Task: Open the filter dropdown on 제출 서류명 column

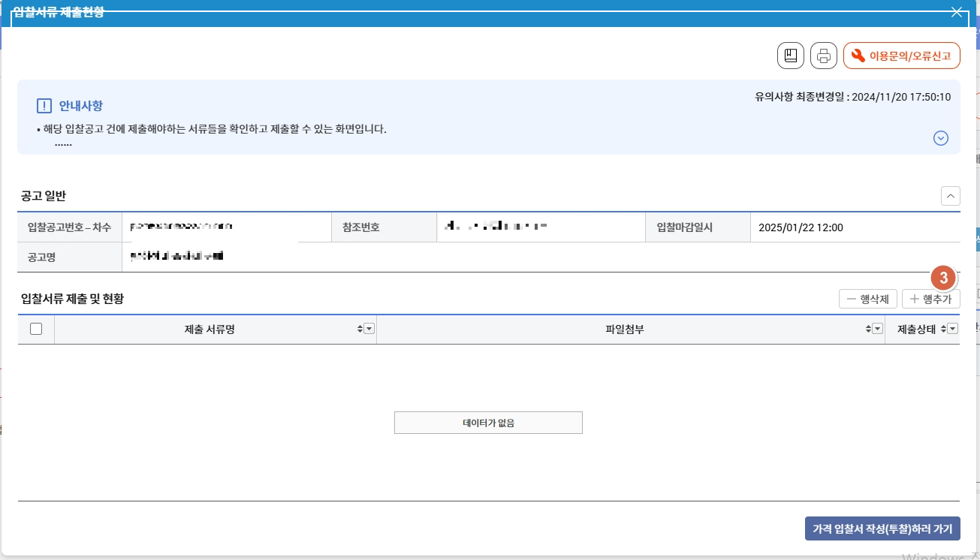Action: [367, 328]
